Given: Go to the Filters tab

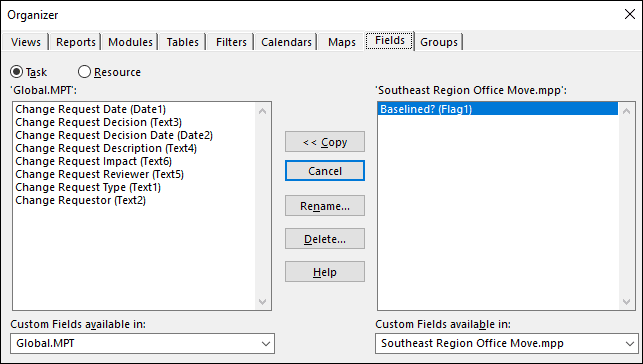Looking at the screenshot, I should pyautogui.click(x=231, y=42).
